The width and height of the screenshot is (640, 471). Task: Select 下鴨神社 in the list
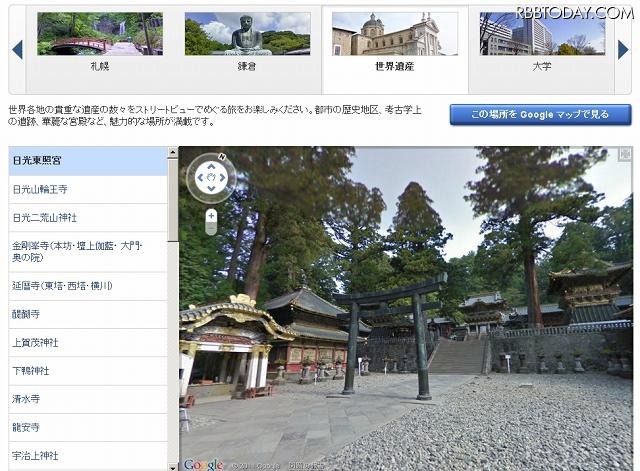88,371
